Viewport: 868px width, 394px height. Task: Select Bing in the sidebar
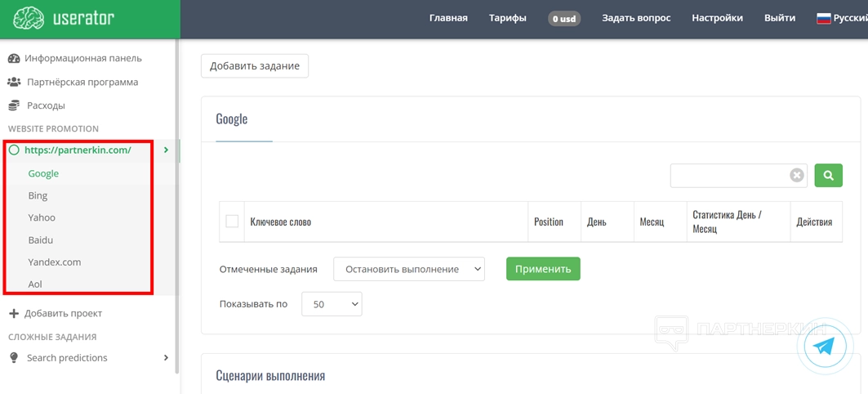pos(38,195)
